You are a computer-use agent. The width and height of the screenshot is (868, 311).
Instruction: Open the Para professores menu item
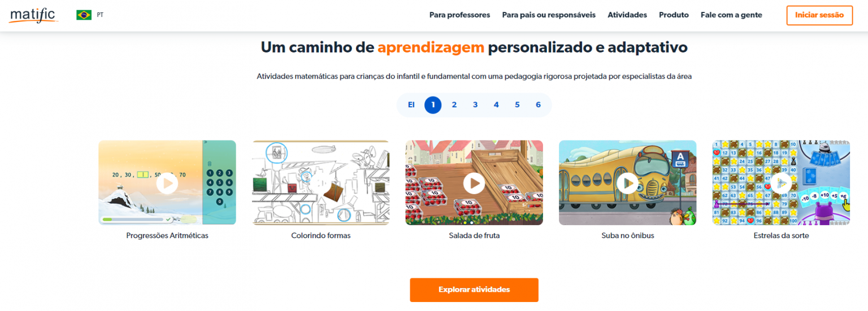click(x=459, y=15)
